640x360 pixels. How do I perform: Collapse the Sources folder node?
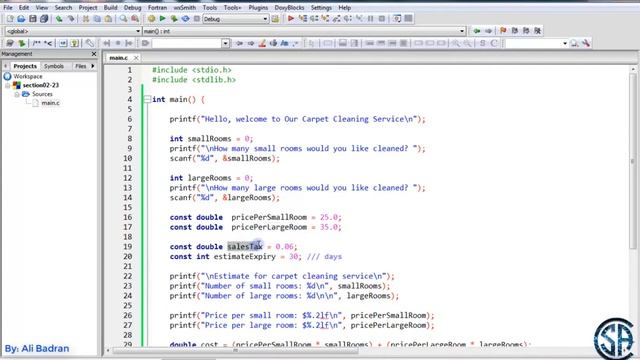pyautogui.click(x=17, y=94)
